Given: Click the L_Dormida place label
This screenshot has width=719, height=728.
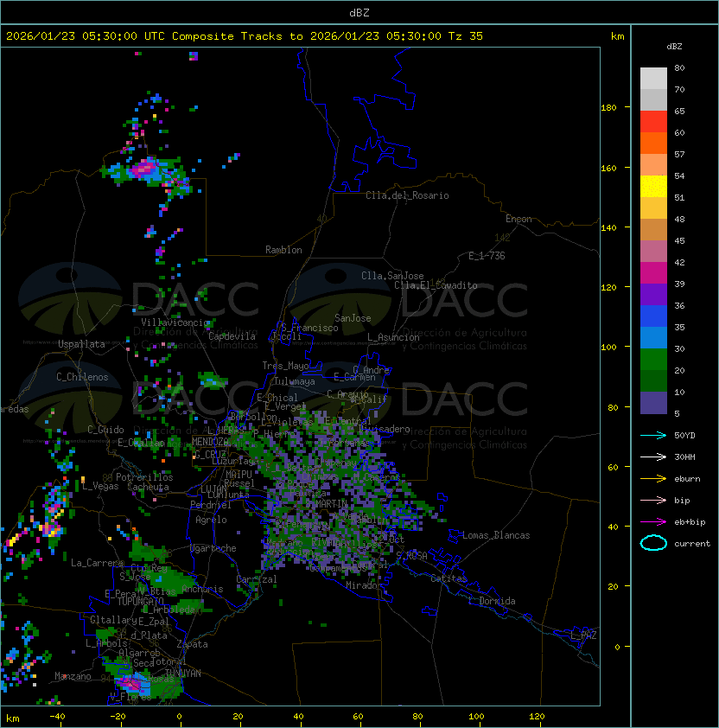Looking at the screenshot, I should [492, 601].
